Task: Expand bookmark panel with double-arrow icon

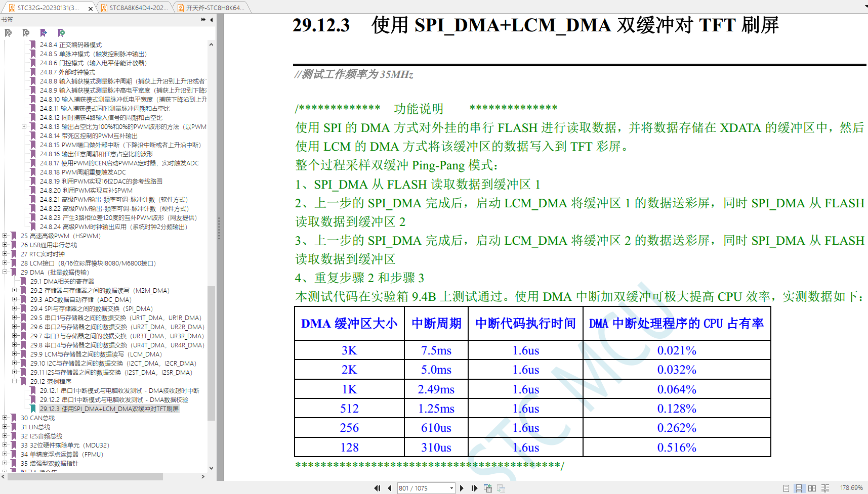Action: (203, 20)
